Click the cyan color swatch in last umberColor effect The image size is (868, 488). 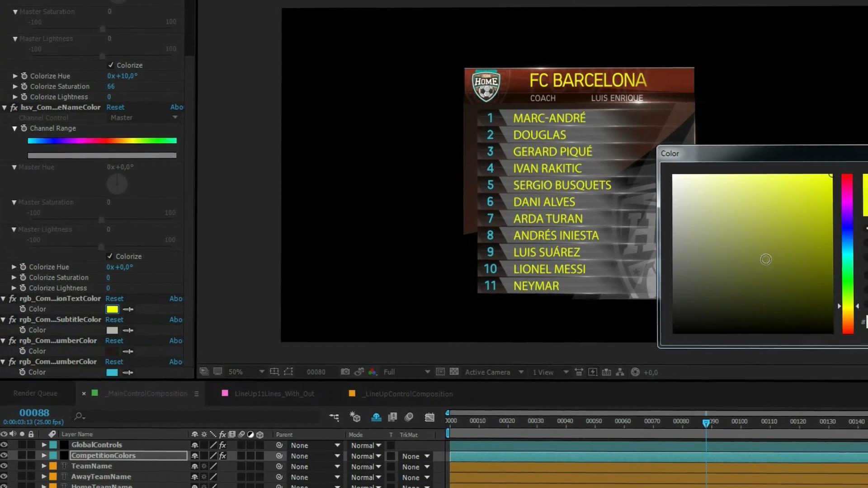click(x=112, y=372)
